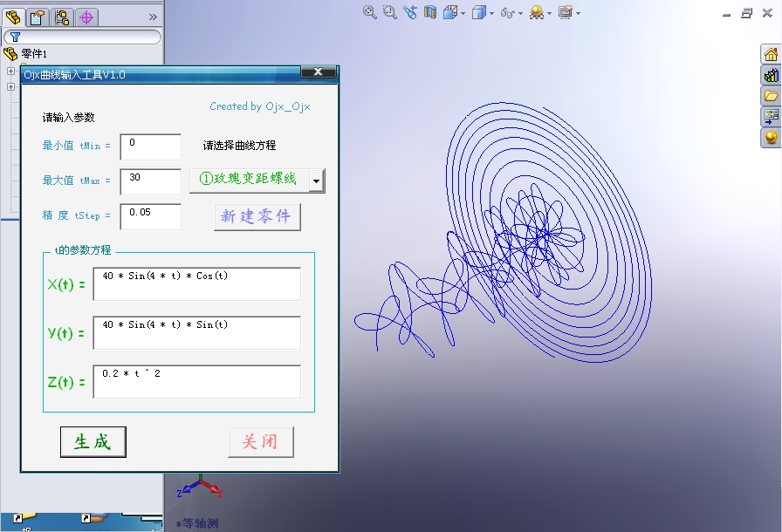The height and width of the screenshot is (532, 782).
Task: Click the Display Style cube icon
Action: 479,12
